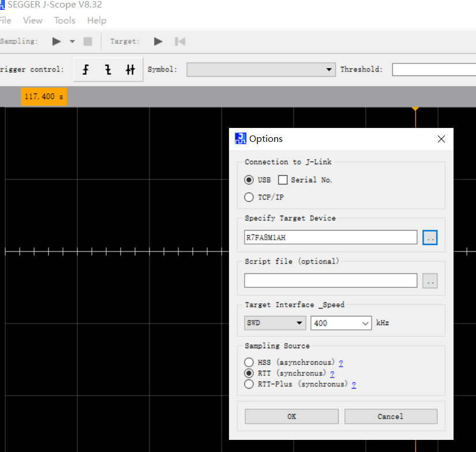476x452 pixels.
Task: Start the Target with its play icon
Action: 158,41
